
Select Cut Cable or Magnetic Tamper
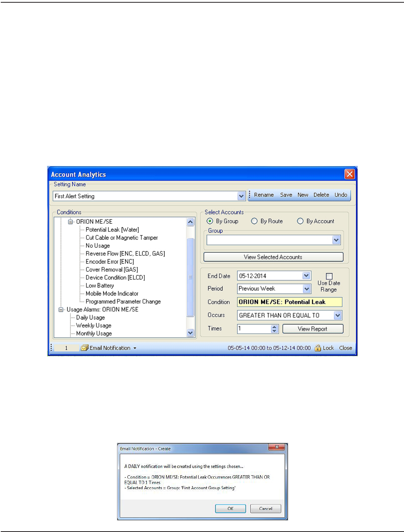coord(122,238)
